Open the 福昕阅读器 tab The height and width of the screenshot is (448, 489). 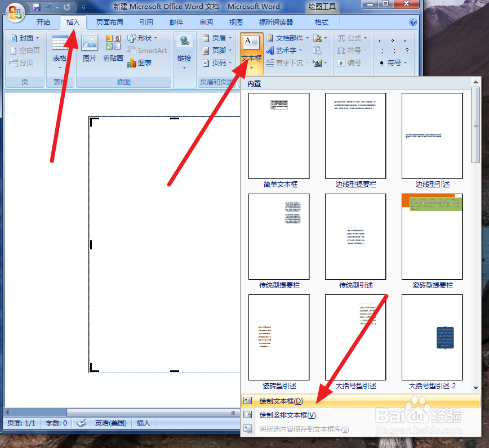(276, 23)
